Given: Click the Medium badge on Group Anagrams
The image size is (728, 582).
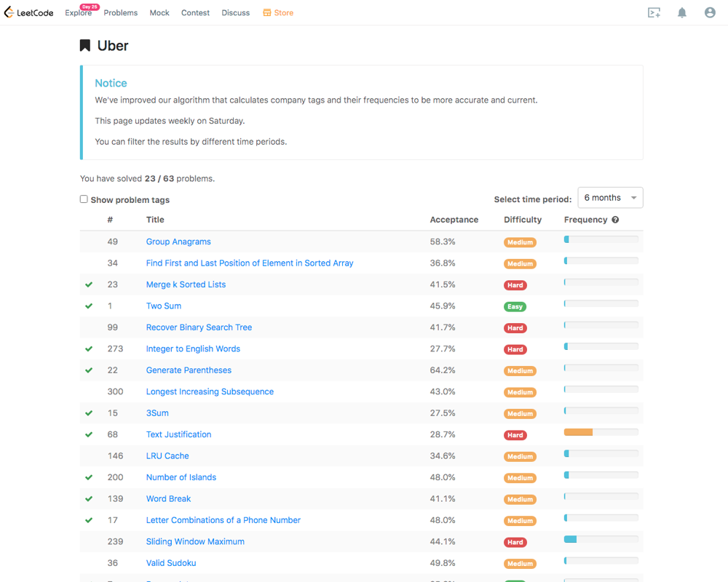Looking at the screenshot, I should (520, 242).
